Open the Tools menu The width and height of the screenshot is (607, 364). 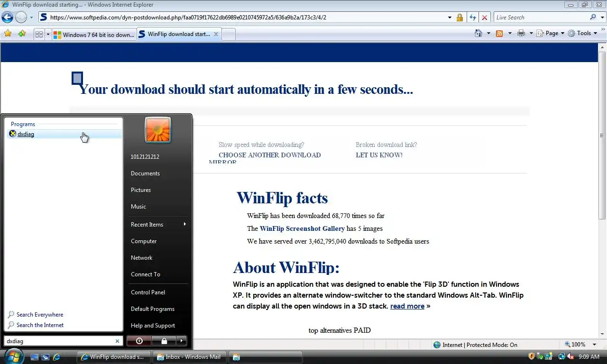tap(583, 33)
